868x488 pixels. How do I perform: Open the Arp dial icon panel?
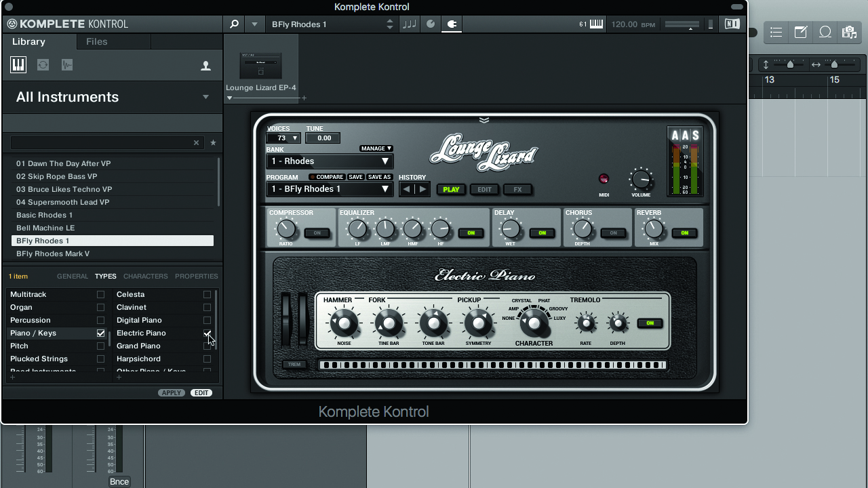click(430, 24)
